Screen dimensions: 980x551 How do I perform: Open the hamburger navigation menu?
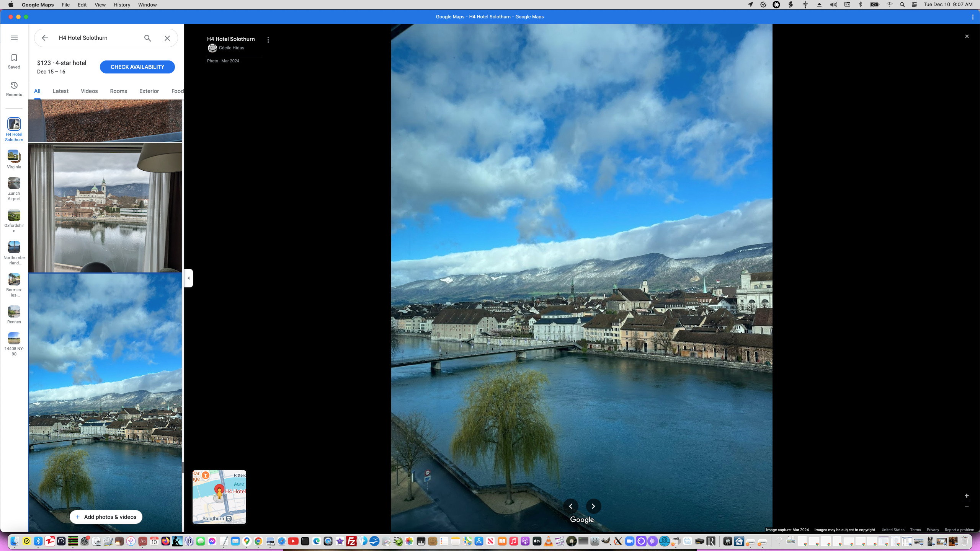14,37
